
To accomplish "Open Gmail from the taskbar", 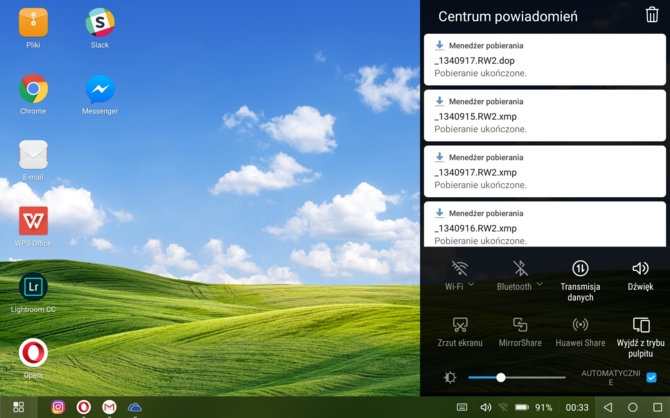I will click(109, 407).
